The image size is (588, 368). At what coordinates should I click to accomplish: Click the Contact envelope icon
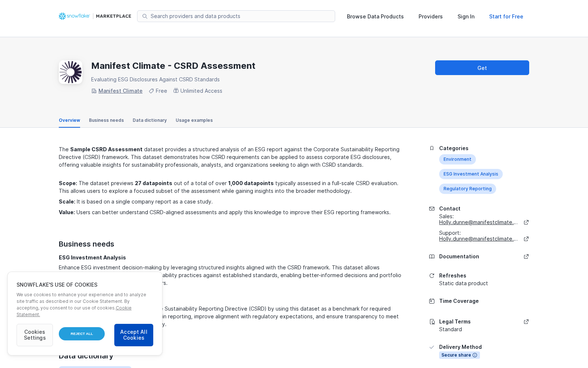tap(432, 209)
